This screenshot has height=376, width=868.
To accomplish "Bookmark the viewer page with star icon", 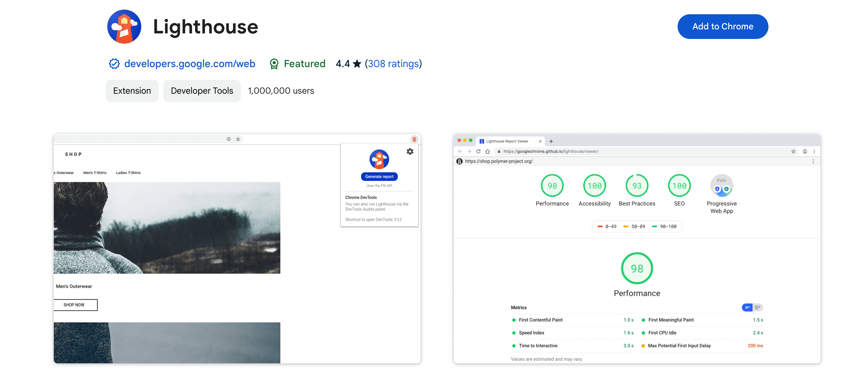I will click(x=793, y=151).
